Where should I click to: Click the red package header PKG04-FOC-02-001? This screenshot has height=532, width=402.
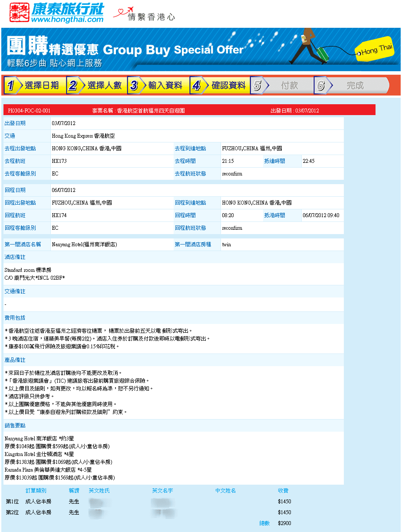pyautogui.click(x=29, y=111)
